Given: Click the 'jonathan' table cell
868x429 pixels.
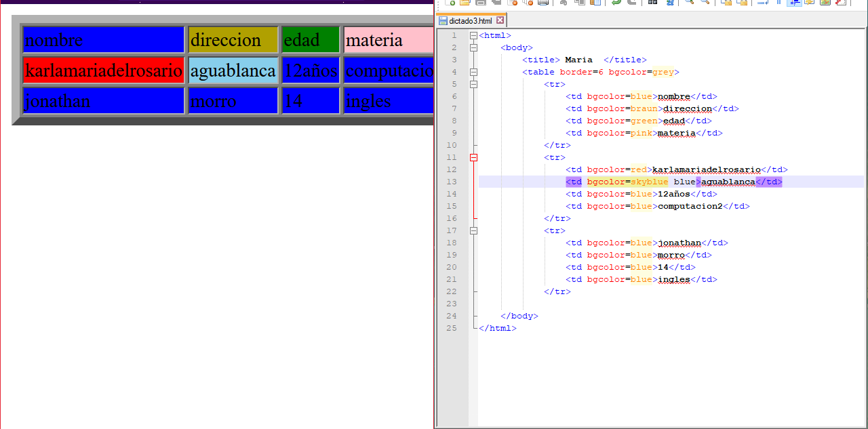Looking at the screenshot, I should pyautogui.click(x=104, y=100).
